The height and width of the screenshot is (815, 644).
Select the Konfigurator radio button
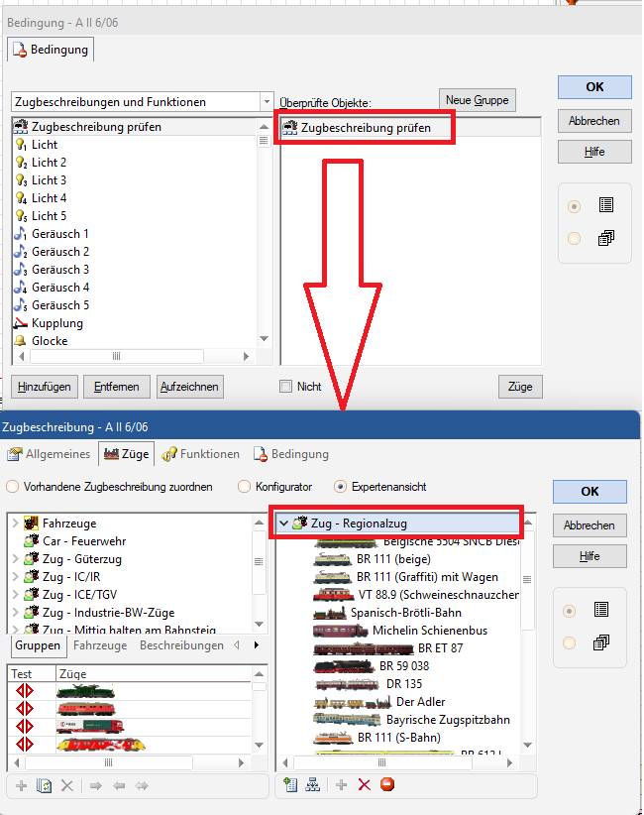tap(244, 487)
